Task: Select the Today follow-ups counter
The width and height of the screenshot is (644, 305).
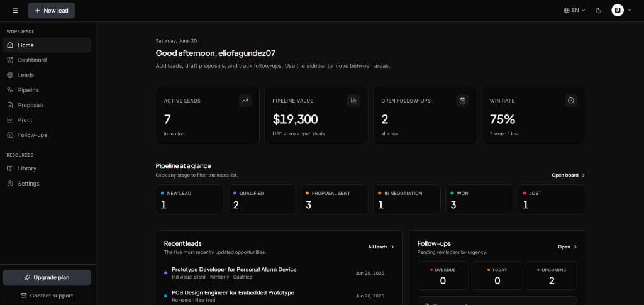Action: tap(497, 275)
